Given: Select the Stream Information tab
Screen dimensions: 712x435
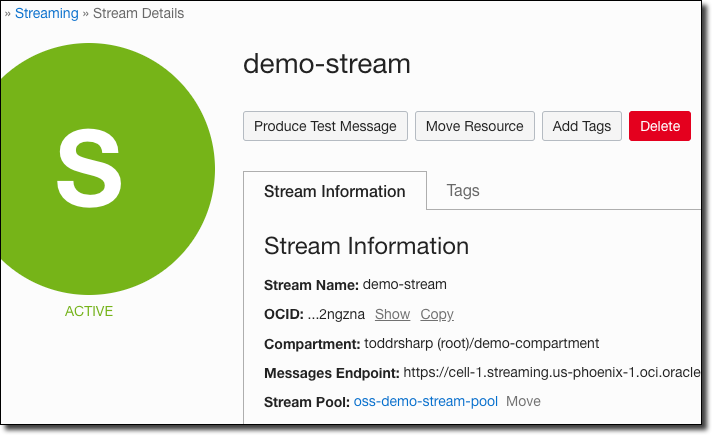Looking at the screenshot, I should click(334, 191).
